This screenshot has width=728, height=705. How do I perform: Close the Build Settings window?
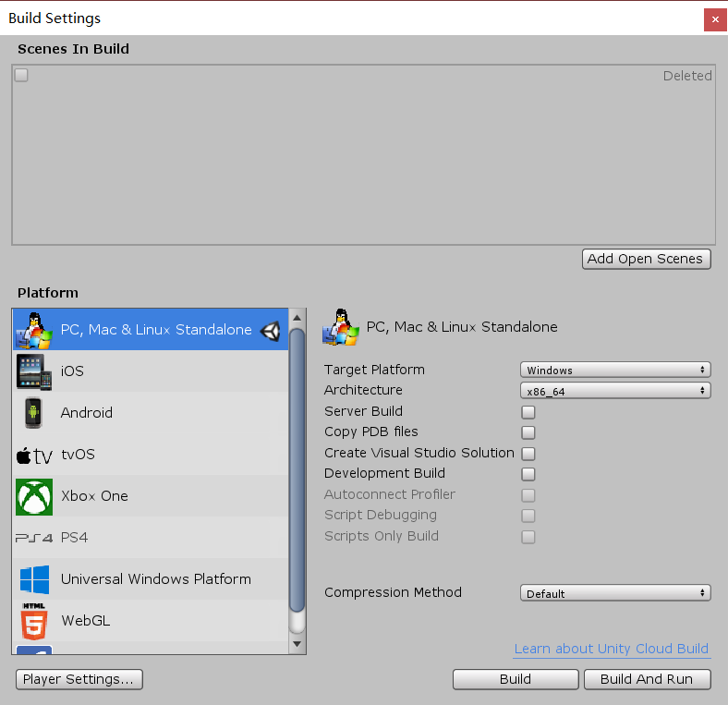click(x=715, y=19)
